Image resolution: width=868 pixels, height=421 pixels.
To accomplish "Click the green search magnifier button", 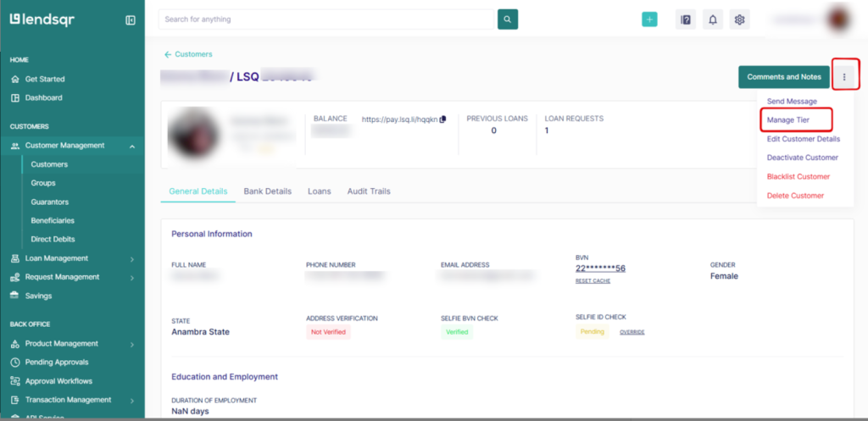I will point(508,19).
